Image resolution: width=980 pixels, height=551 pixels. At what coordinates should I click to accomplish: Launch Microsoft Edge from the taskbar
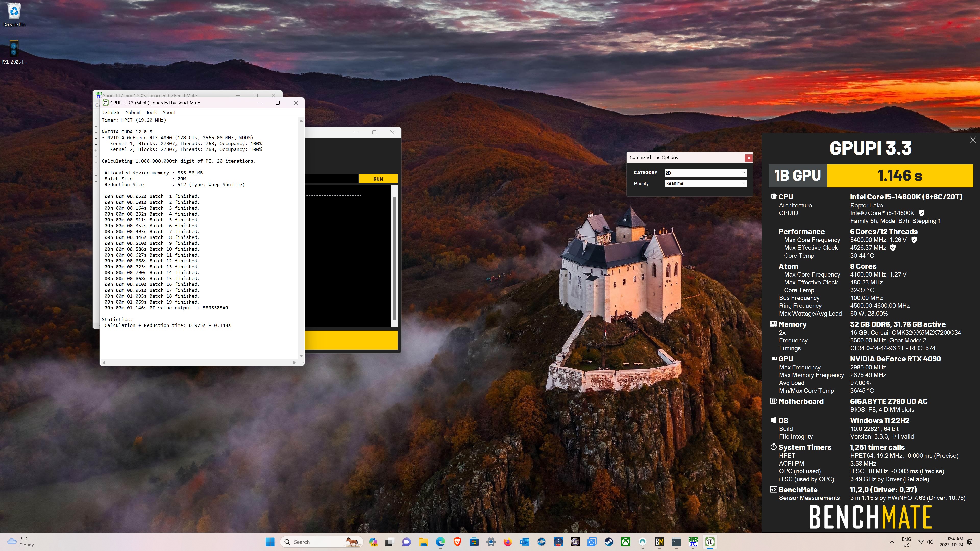440,542
